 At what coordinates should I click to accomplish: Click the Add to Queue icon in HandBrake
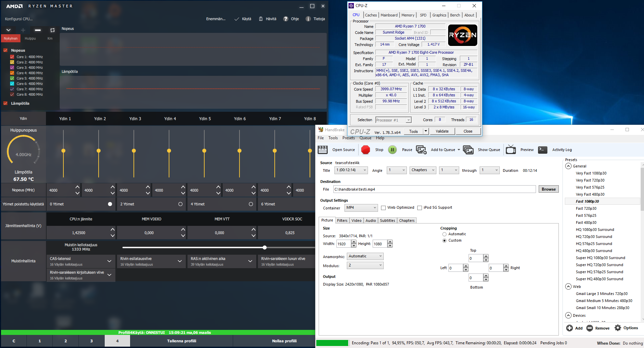421,150
